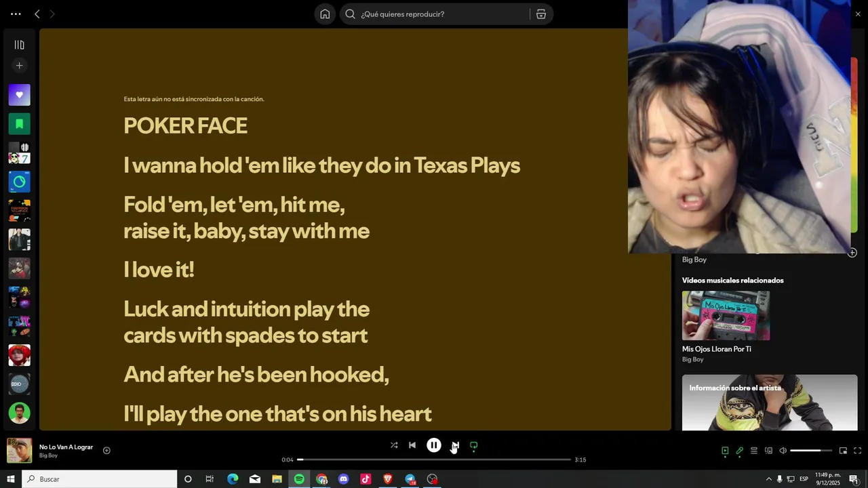Screen dimensions: 868x488
Task: Open Cortana circle on taskbar
Action: pos(188,479)
